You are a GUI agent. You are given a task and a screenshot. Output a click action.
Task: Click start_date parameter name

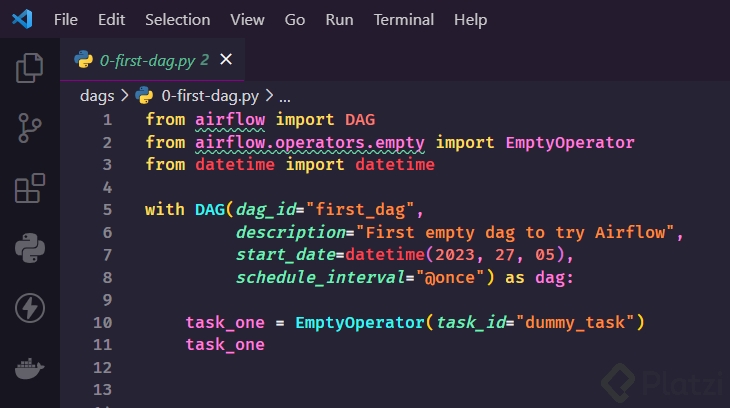tap(285, 255)
